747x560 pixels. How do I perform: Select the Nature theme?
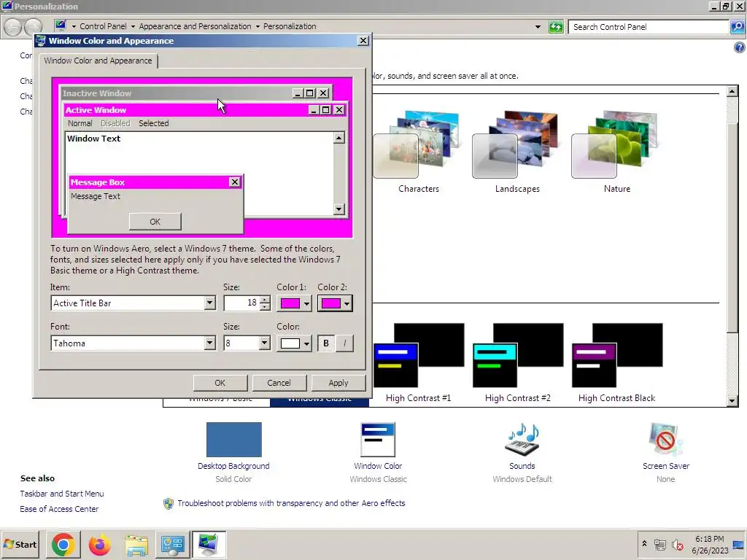(x=617, y=152)
